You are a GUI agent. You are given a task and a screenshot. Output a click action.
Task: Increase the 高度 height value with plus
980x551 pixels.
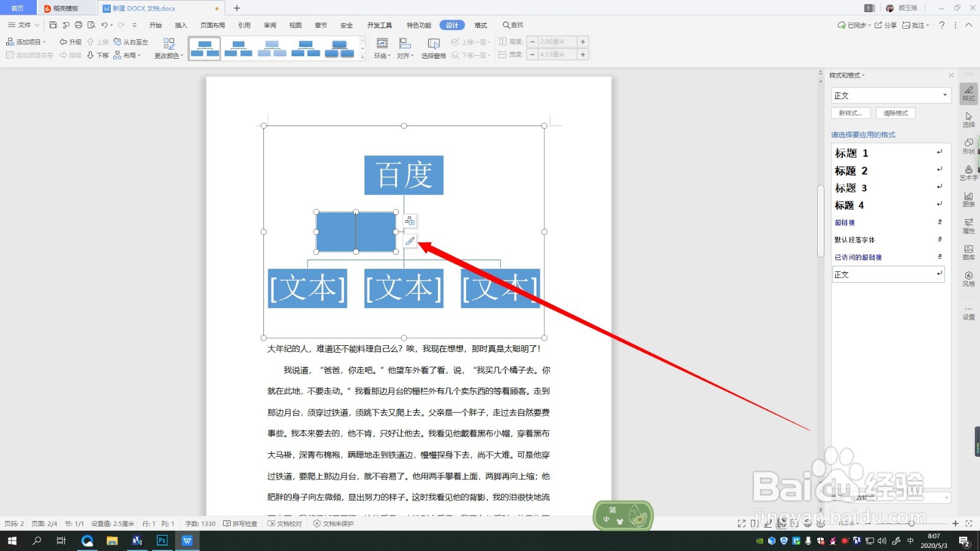click(583, 42)
